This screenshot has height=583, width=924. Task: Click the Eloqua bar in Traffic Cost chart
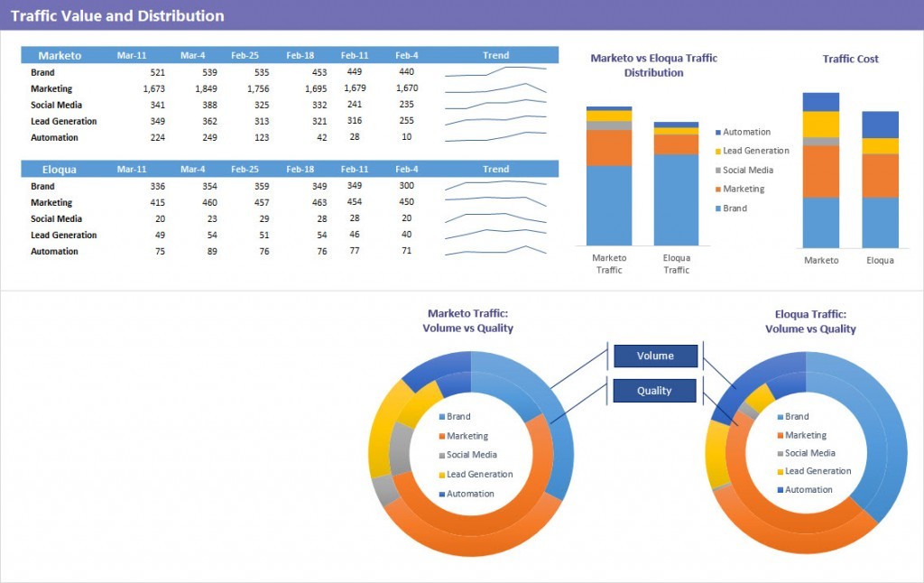click(x=880, y=180)
